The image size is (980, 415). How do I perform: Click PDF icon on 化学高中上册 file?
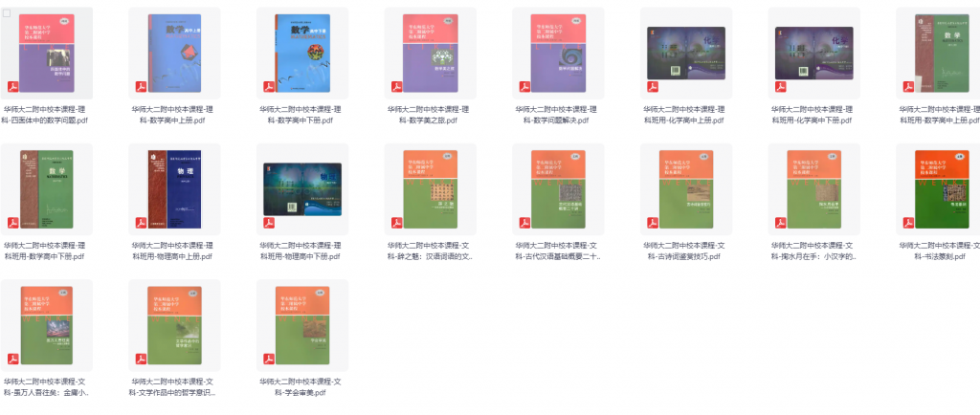click(653, 87)
